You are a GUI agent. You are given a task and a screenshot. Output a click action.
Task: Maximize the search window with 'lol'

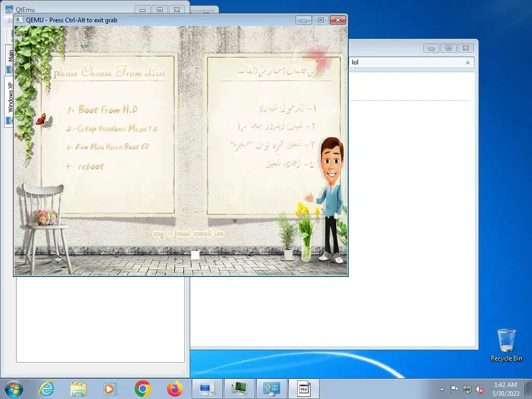point(448,48)
